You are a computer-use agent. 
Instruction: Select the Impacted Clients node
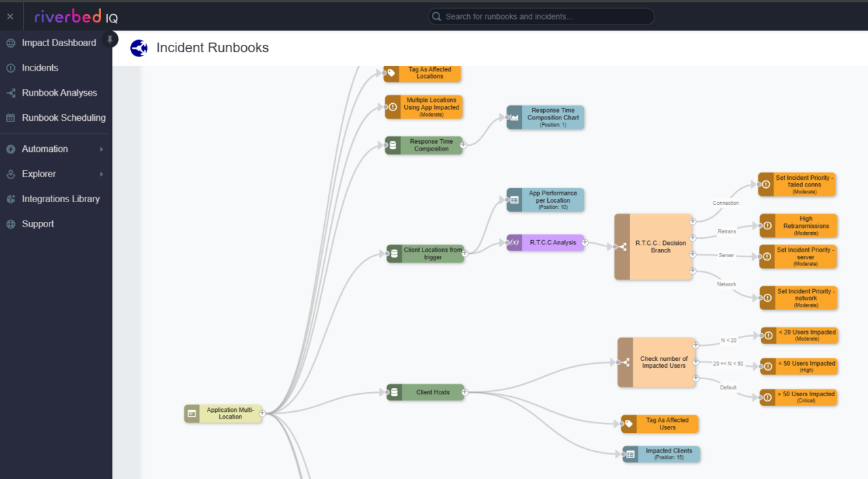point(661,454)
